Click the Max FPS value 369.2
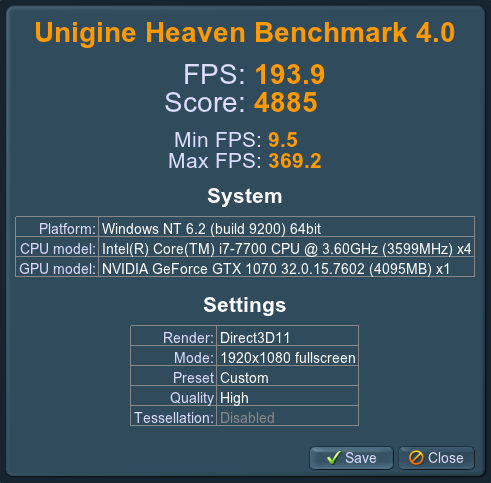This screenshot has height=483, width=491. (x=295, y=161)
